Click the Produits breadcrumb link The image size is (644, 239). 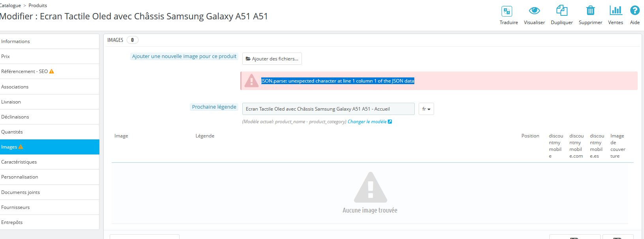click(38, 6)
